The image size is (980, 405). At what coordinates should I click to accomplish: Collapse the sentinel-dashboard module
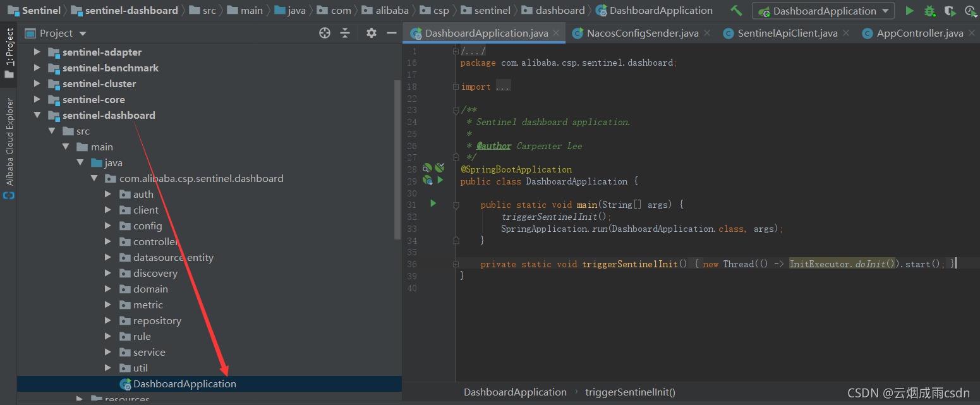tap(37, 115)
